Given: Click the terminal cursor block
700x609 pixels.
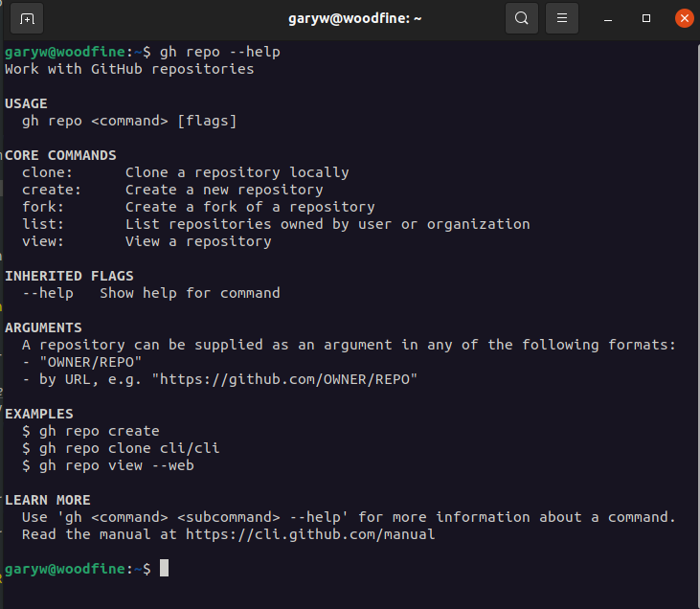Looking at the screenshot, I should point(165,569).
